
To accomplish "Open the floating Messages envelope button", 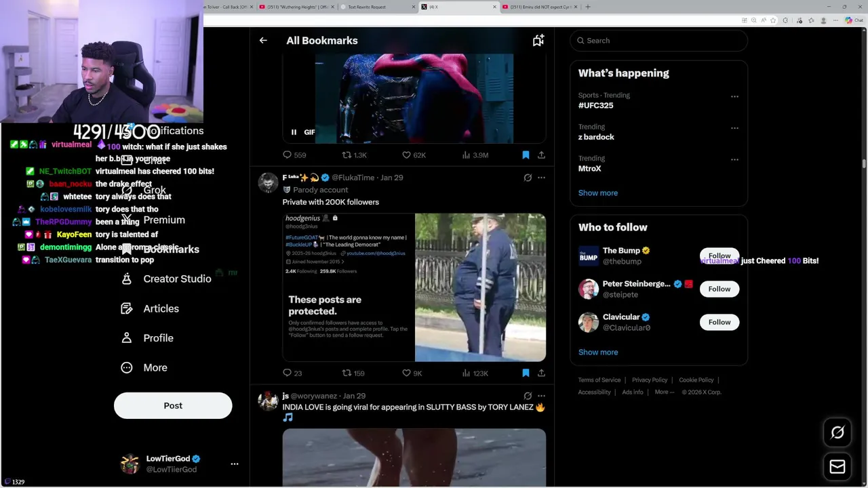I will click(837, 466).
